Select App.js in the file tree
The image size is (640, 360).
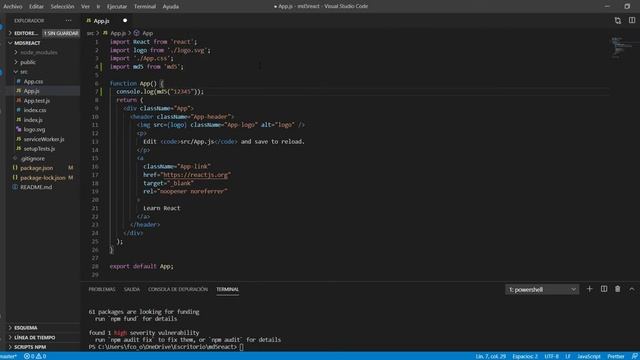[x=31, y=91]
